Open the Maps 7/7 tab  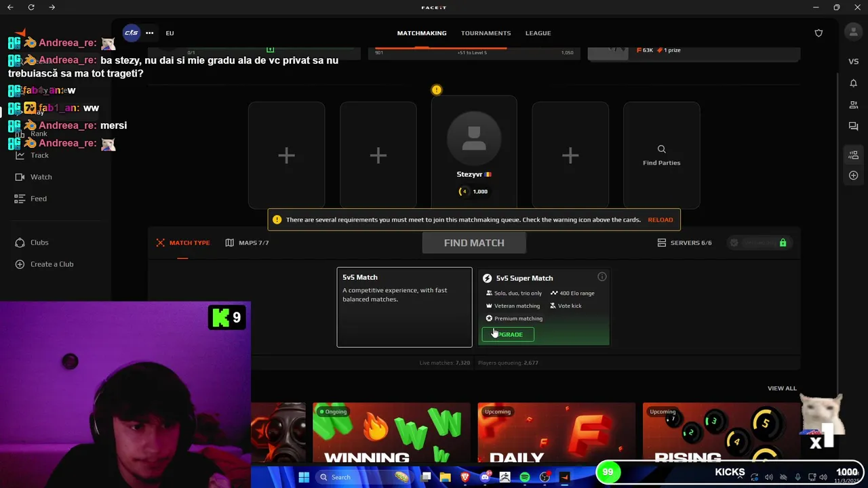(x=248, y=243)
